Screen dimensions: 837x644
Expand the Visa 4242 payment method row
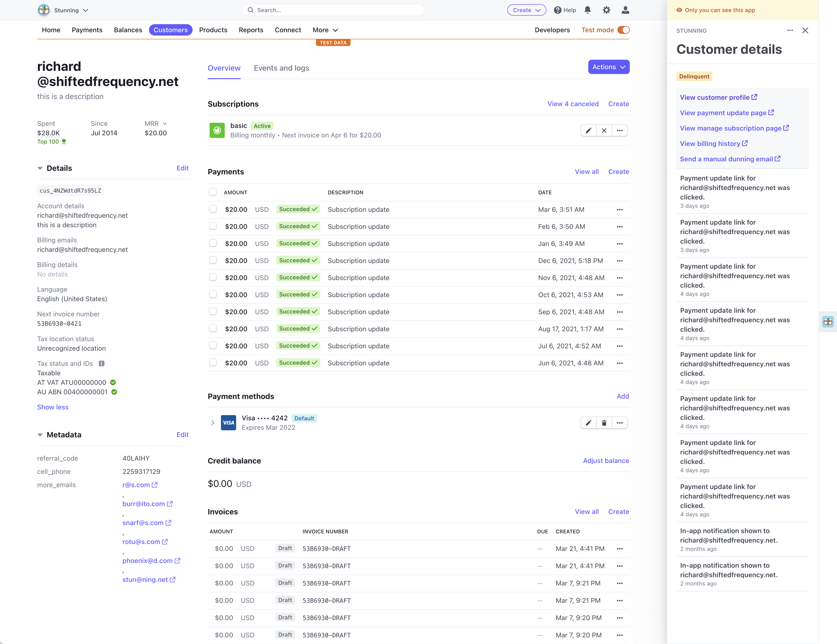coord(213,423)
